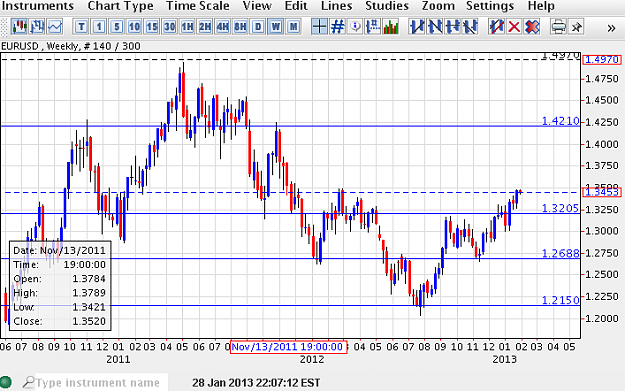Click the 1.3453 current price marker
The image size is (625, 391).
(x=602, y=192)
